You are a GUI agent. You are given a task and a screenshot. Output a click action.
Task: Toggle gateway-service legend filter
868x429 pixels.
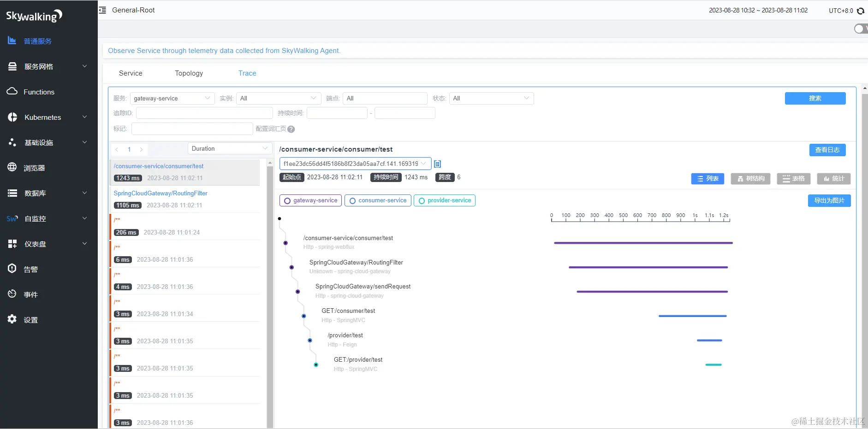310,200
